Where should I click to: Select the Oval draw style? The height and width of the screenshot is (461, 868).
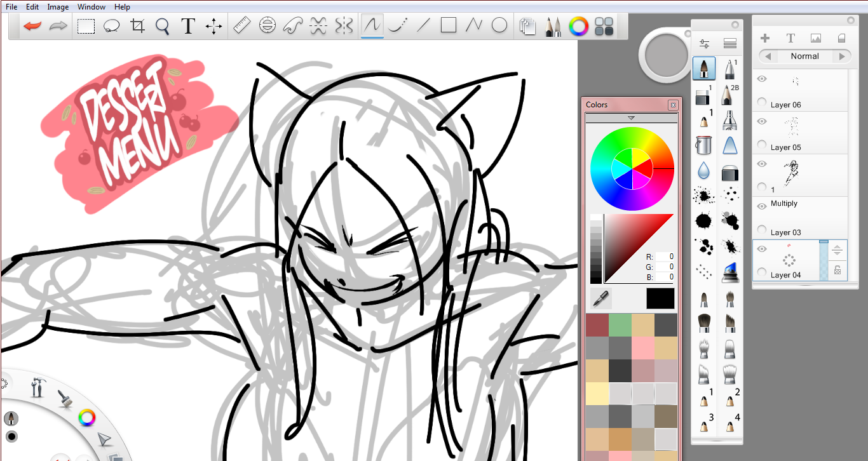pyautogui.click(x=500, y=25)
